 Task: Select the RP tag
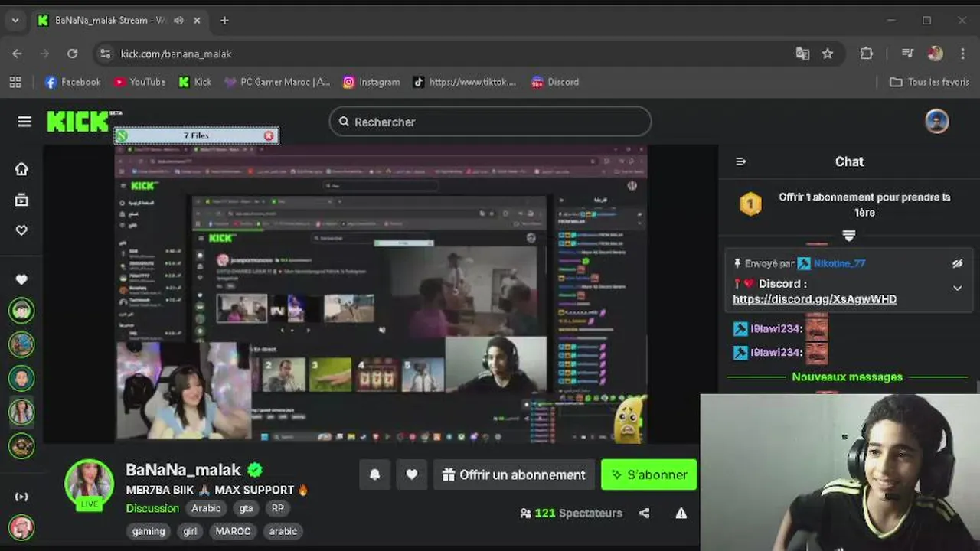pos(277,508)
